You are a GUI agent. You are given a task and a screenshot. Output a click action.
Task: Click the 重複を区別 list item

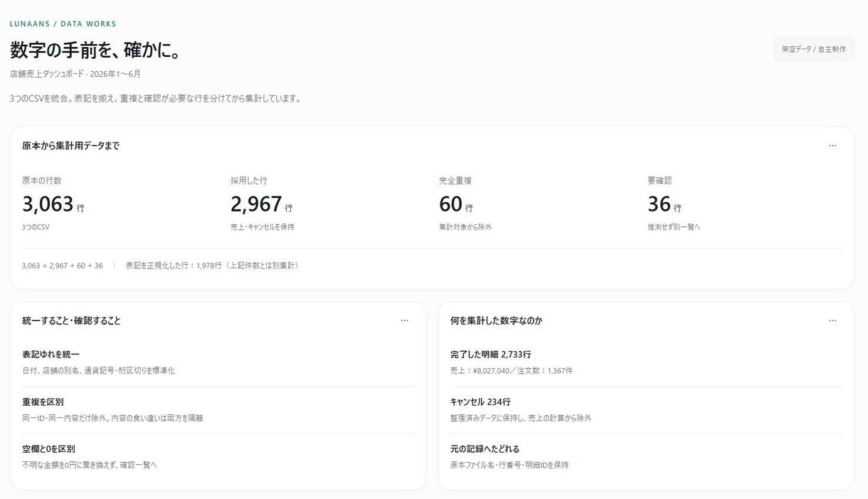tap(218, 410)
